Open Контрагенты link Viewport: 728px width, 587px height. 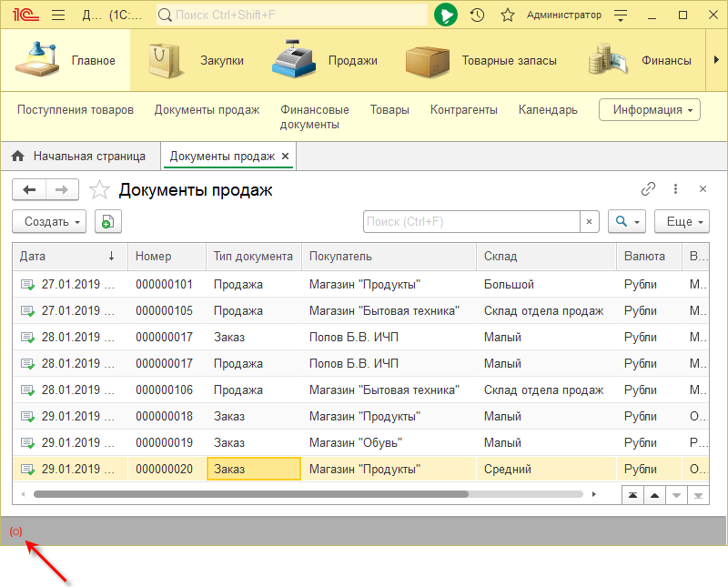[464, 109]
